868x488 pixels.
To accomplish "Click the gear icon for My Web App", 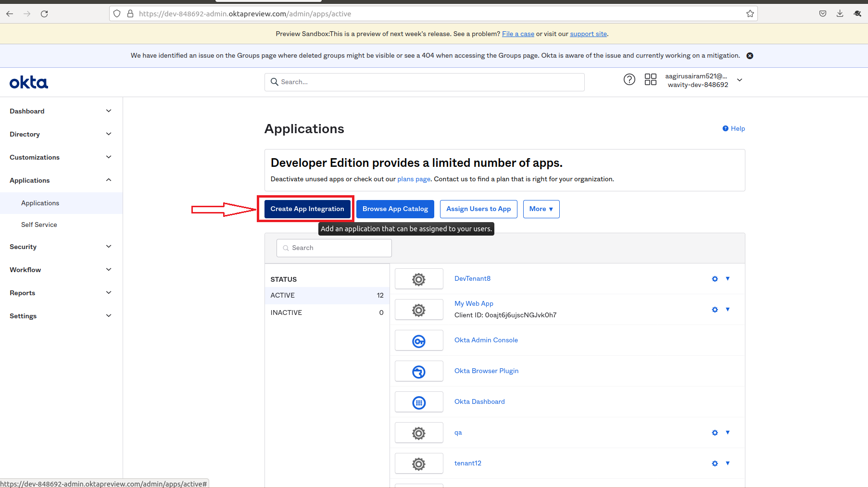I will point(715,310).
